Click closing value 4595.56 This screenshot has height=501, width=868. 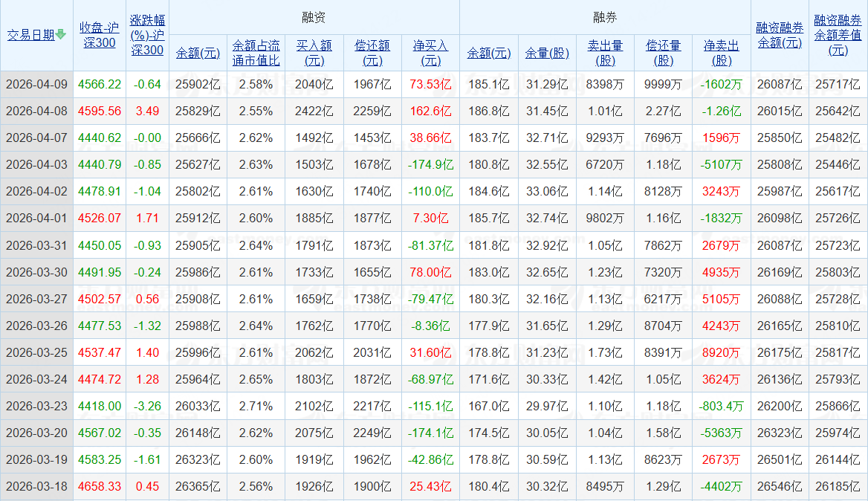100,111
